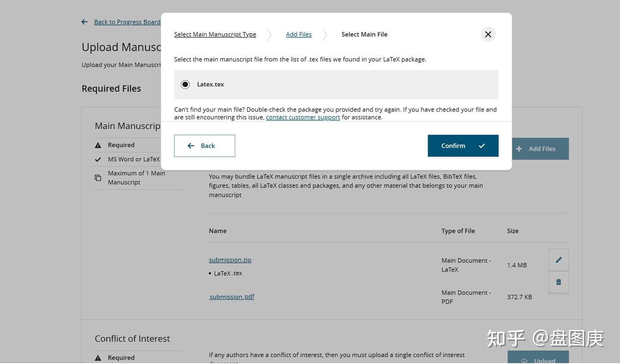Image resolution: width=620 pixels, height=364 pixels.
Task: Open submission.pdf file link
Action: pos(232,297)
